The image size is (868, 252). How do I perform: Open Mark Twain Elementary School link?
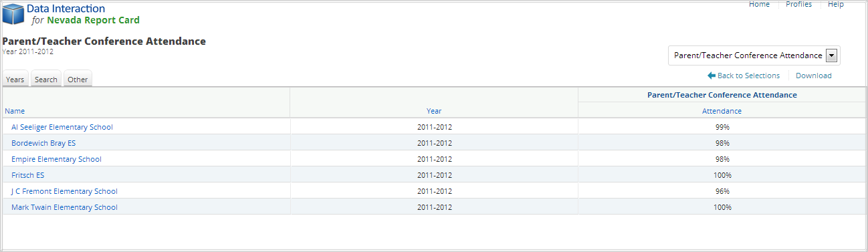[x=64, y=207]
